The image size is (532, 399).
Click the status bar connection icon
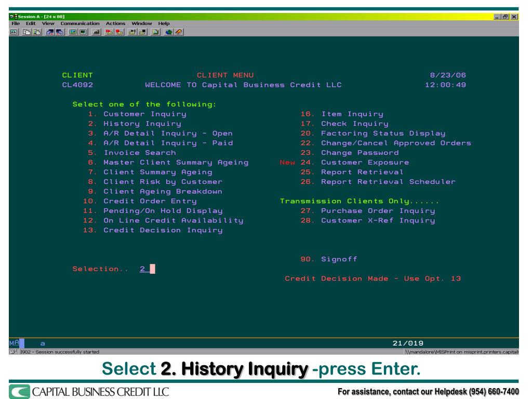tap(13, 352)
